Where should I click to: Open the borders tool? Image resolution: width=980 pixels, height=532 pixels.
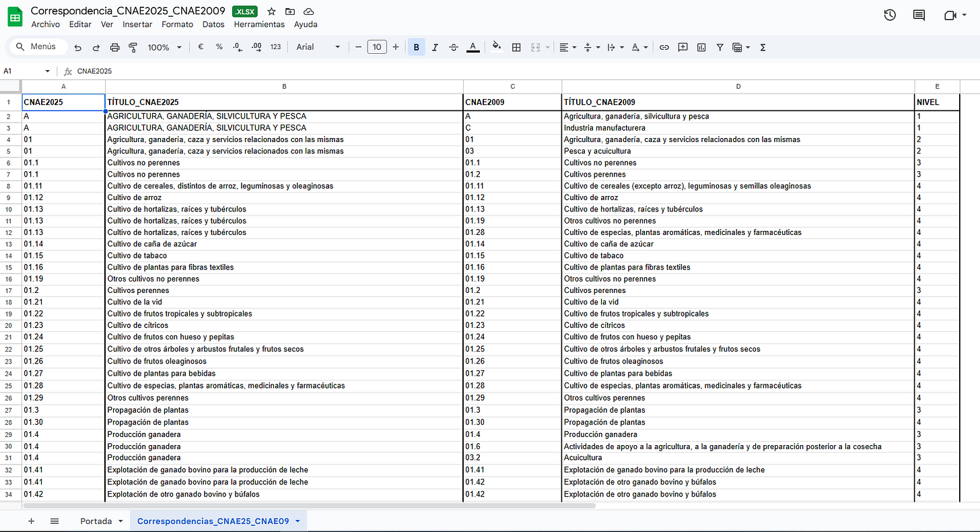coord(516,47)
